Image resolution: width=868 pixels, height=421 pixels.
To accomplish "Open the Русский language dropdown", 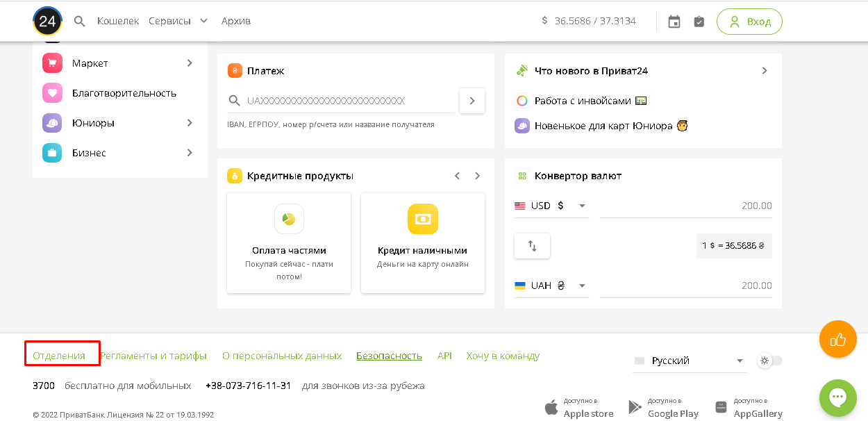I will tap(689, 361).
